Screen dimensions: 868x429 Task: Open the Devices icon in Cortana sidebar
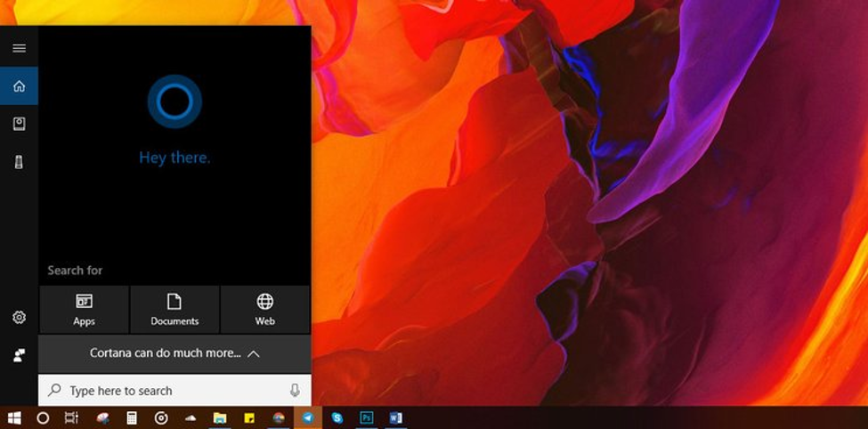19,163
